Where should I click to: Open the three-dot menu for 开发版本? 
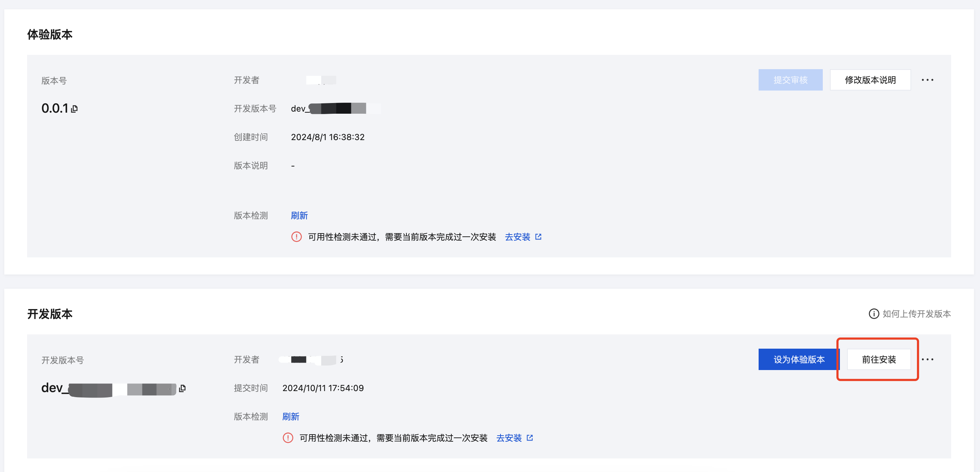927,359
